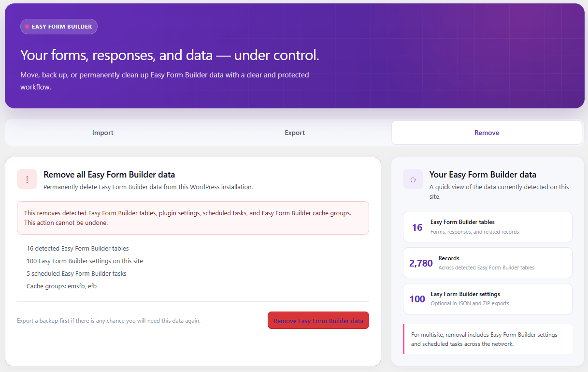
Task: Click the pink dot in header badge
Action: tap(27, 27)
